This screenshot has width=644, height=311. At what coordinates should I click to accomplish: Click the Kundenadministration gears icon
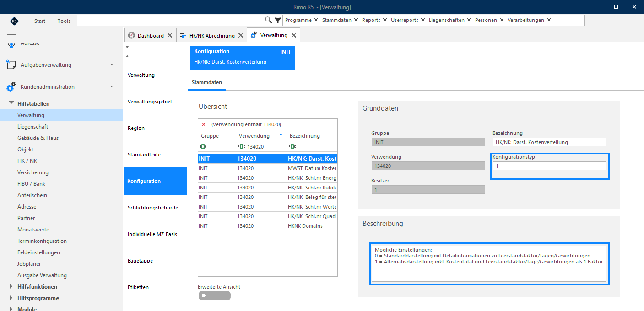[x=11, y=87]
